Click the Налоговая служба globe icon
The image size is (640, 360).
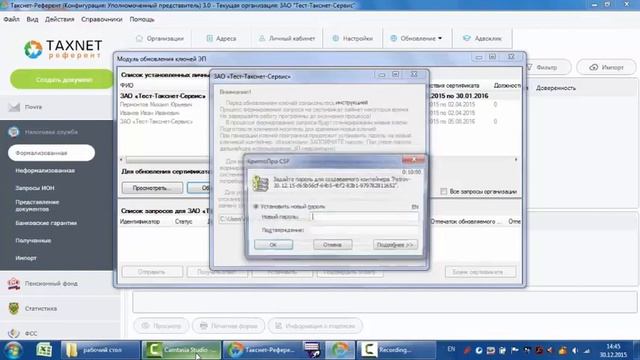coord(14,132)
